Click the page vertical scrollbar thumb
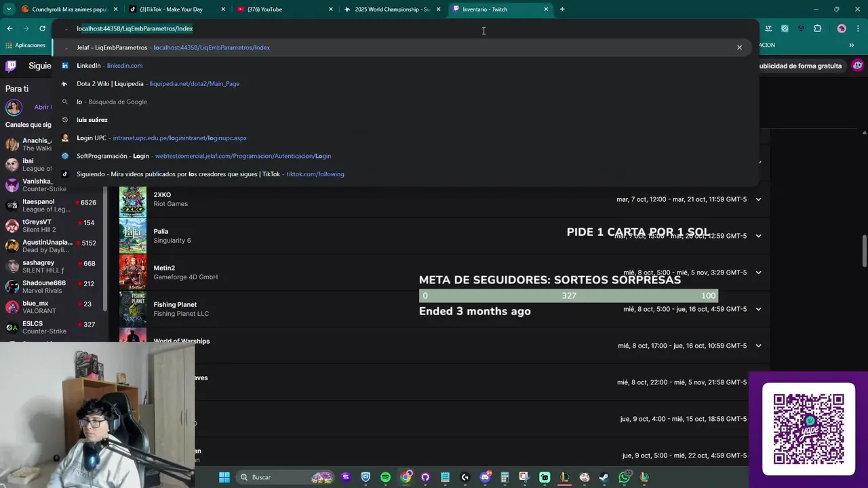Screen dimensions: 868x488 tap(864, 251)
